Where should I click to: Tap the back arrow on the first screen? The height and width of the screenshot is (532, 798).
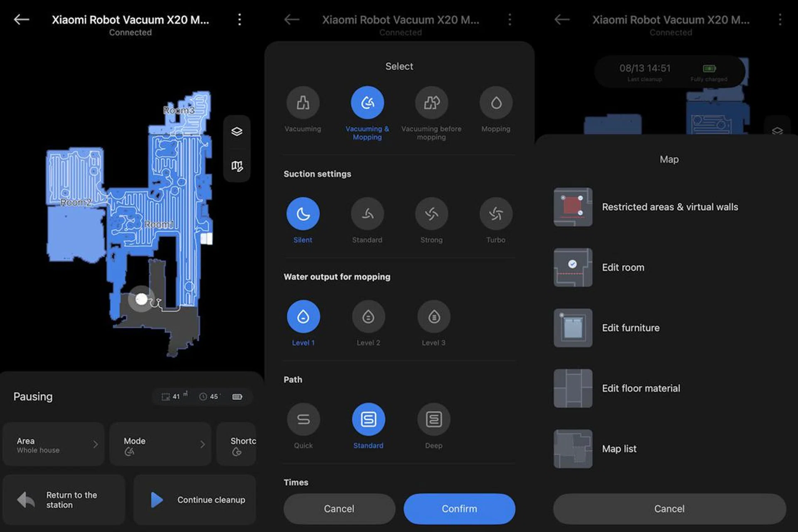click(x=22, y=20)
